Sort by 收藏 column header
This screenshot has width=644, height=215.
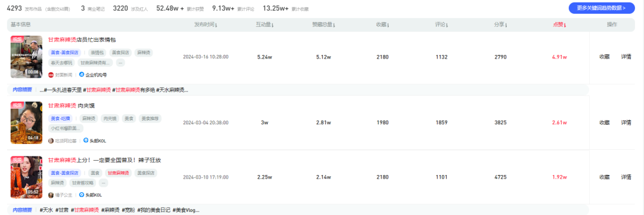pos(382,24)
